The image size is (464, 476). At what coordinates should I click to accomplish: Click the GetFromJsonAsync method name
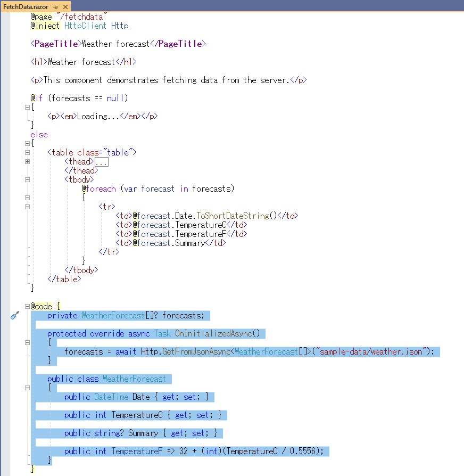pyautogui.click(x=197, y=351)
